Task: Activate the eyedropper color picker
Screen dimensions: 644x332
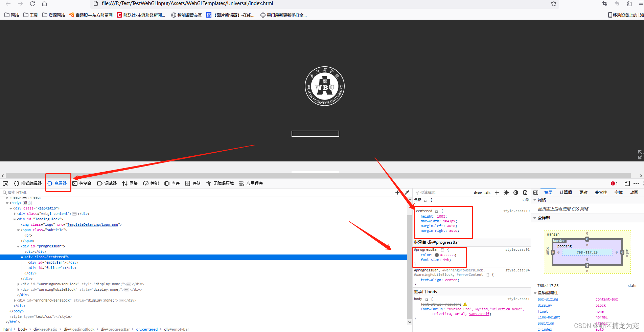Action: [x=407, y=192]
